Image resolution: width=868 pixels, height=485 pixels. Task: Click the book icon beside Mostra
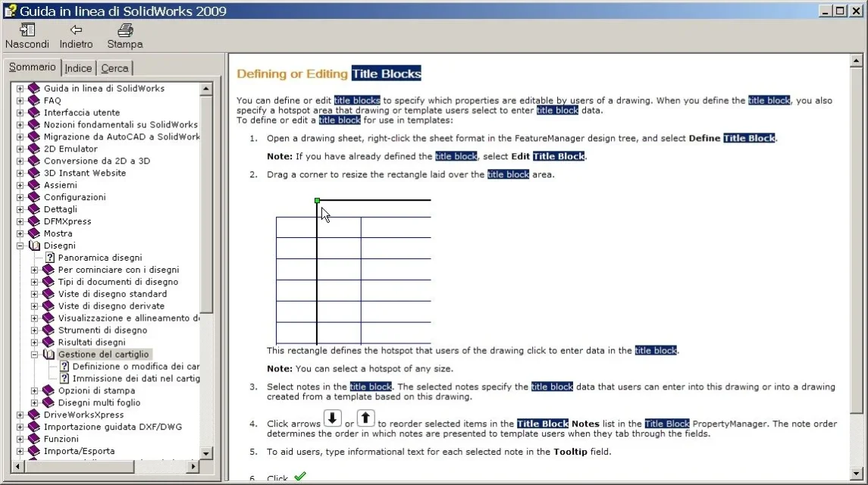[x=34, y=233]
